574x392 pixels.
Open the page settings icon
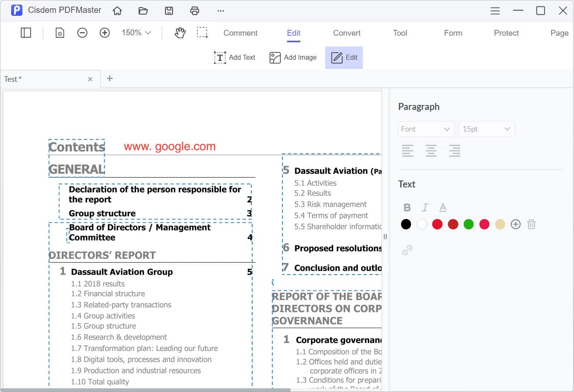[60, 32]
